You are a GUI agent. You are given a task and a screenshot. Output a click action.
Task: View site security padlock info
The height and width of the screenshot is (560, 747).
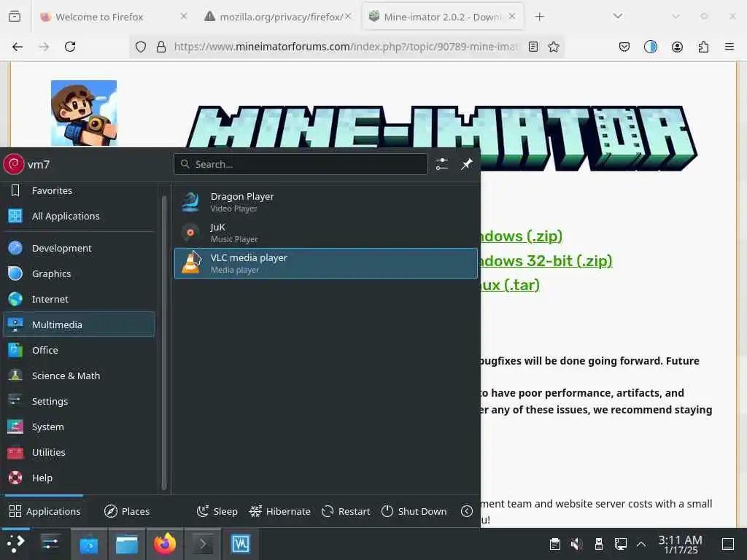pyautogui.click(x=161, y=47)
